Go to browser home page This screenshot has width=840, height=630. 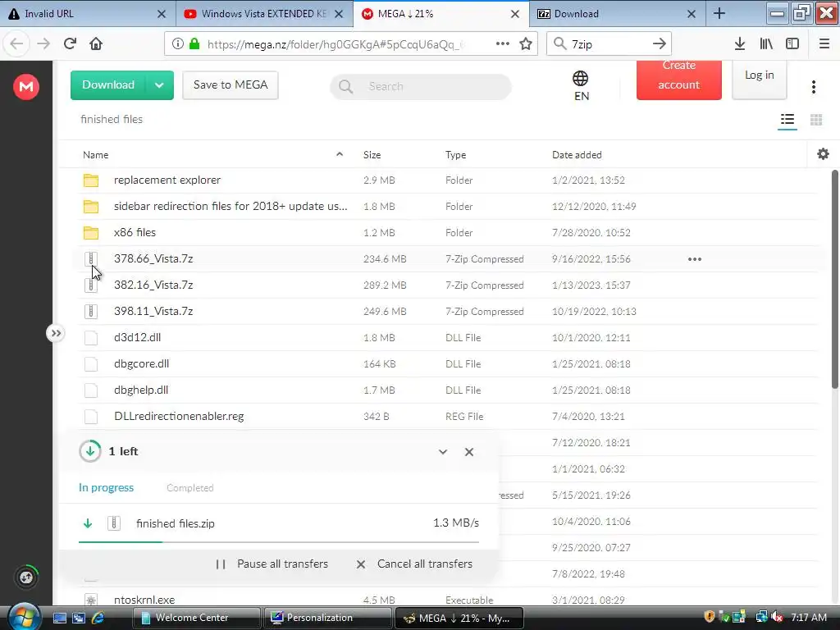point(96,43)
